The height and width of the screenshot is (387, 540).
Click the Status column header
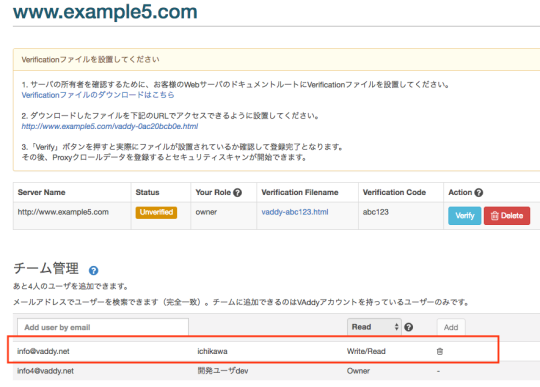pyautogui.click(x=147, y=192)
